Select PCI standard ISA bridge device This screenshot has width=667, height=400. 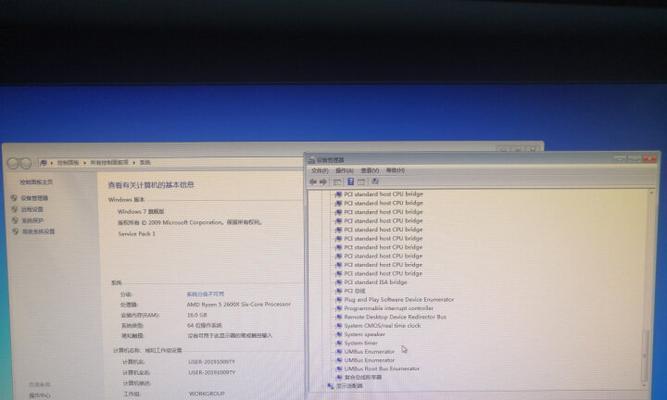(376, 282)
